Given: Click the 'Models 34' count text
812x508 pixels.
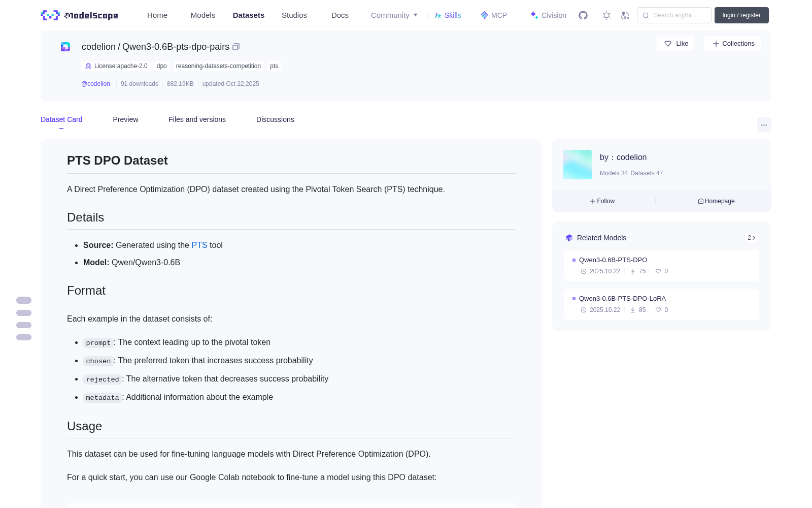Looking at the screenshot, I should click(x=614, y=173).
